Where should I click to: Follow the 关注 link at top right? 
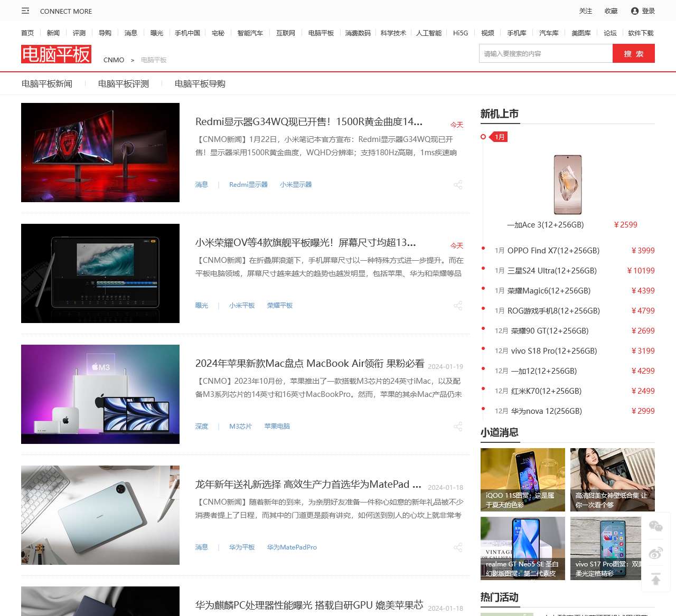585,11
